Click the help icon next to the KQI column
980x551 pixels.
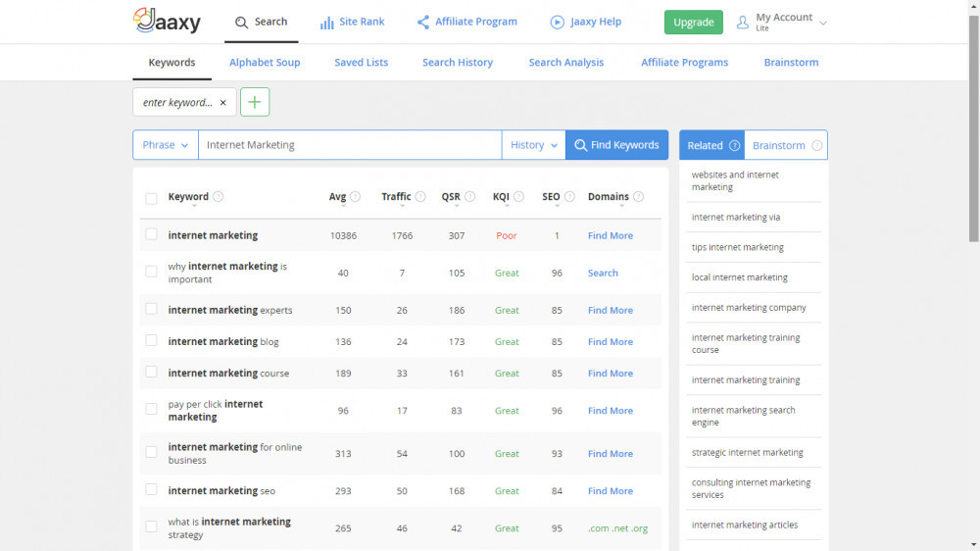[518, 196]
